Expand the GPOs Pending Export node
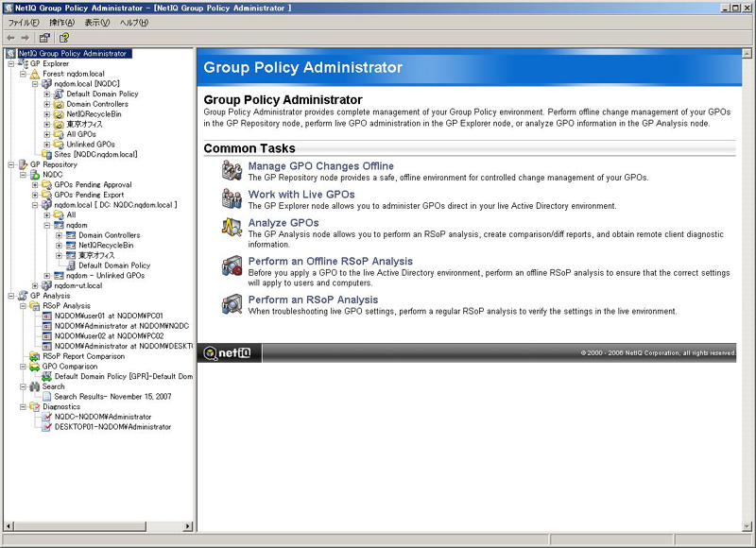This screenshot has height=548, width=756. (35, 196)
